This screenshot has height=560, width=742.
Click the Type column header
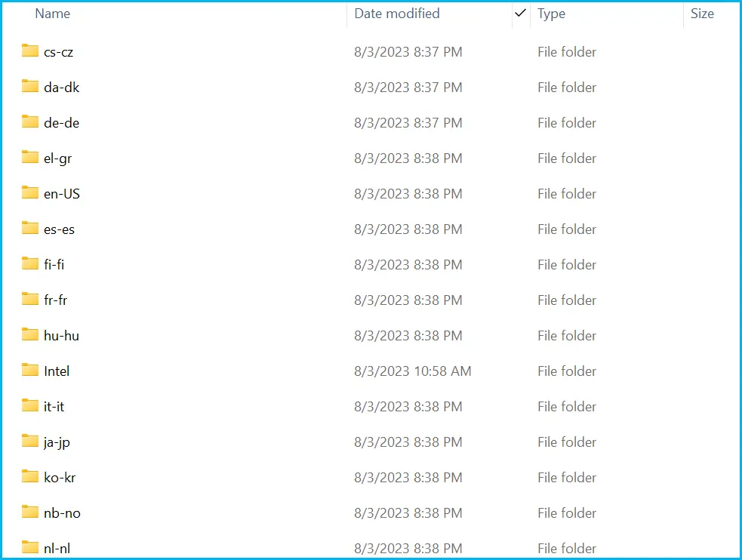point(552,14)
